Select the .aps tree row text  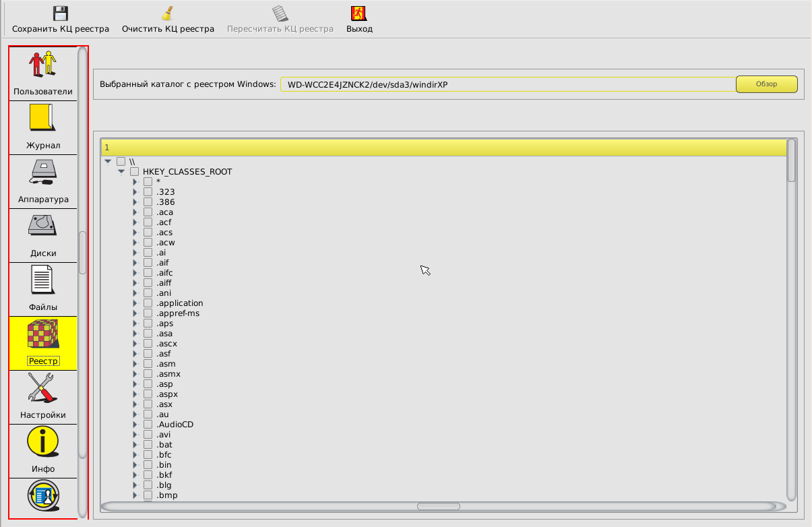(164, 323)
